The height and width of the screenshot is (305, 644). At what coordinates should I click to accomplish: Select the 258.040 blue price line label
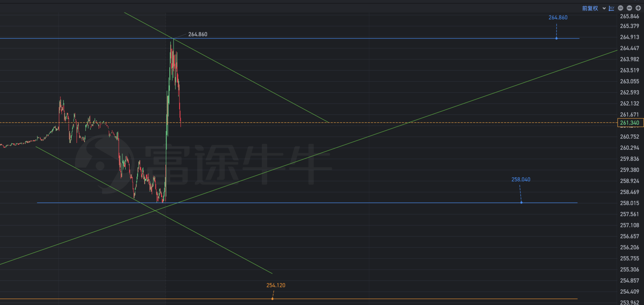pyautogui.click(x=521, y=179)
